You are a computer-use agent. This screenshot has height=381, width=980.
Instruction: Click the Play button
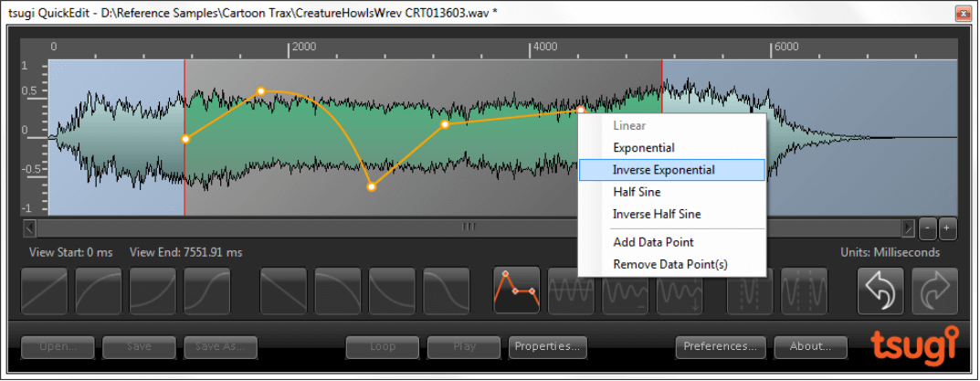[464, 346]
